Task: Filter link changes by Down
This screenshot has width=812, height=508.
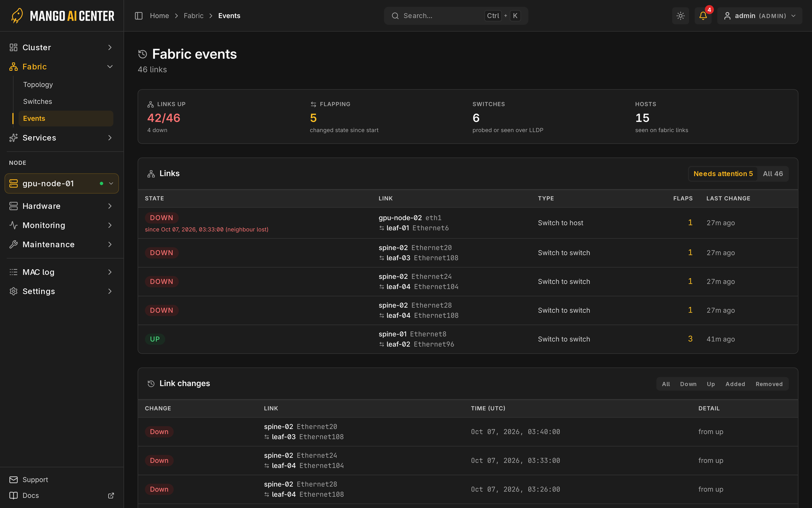Action: click(688, 384)
